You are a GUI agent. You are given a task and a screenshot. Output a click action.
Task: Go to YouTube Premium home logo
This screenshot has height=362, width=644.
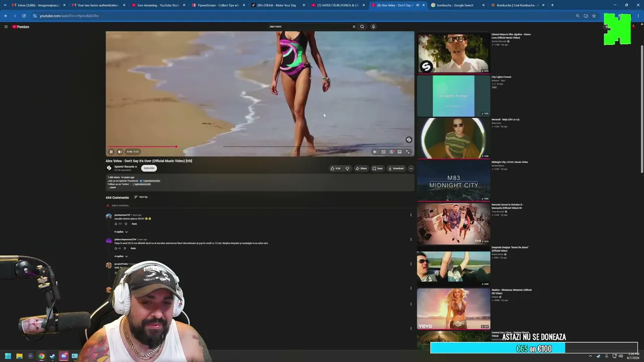click(21, 27)
